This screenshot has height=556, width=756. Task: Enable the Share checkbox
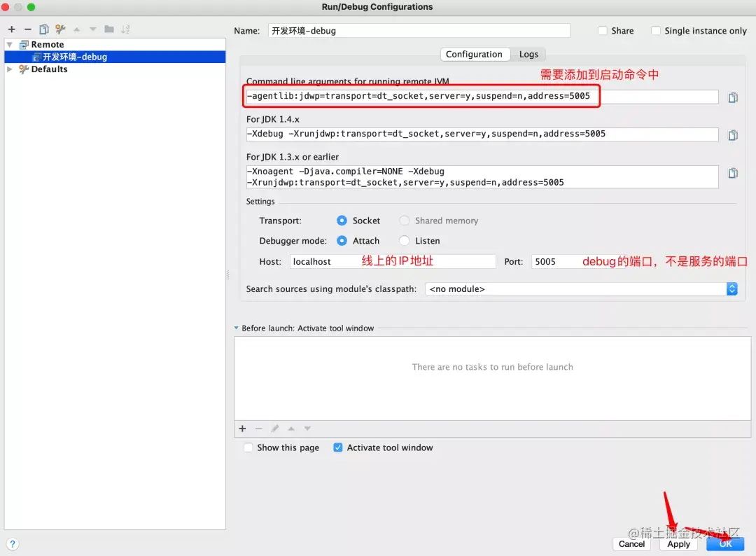point(603,30)
